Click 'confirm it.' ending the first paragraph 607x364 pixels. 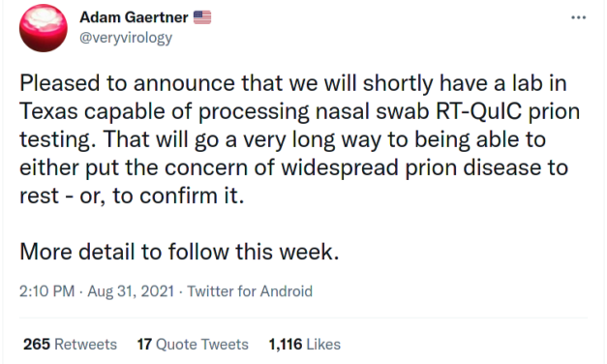192,196
